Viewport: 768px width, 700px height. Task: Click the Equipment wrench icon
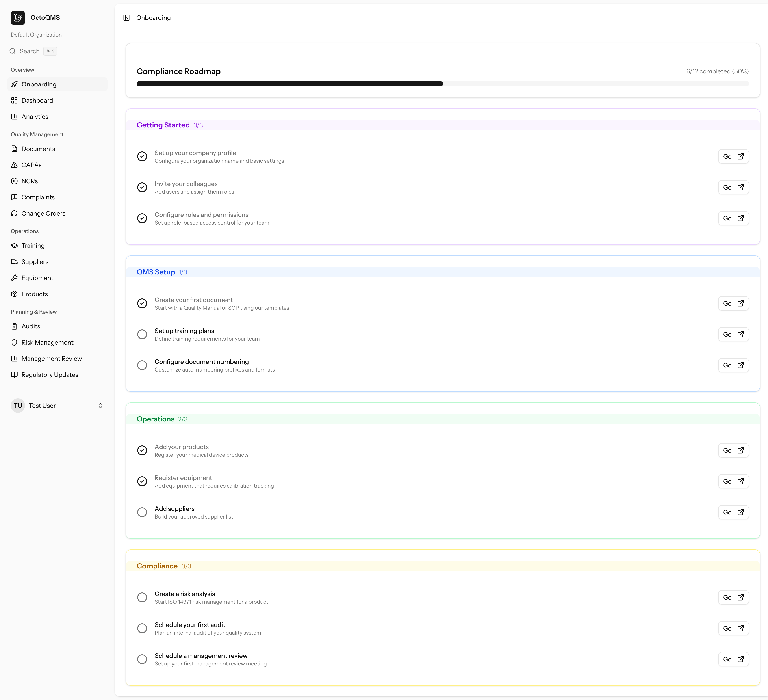[x=15, y=278]
